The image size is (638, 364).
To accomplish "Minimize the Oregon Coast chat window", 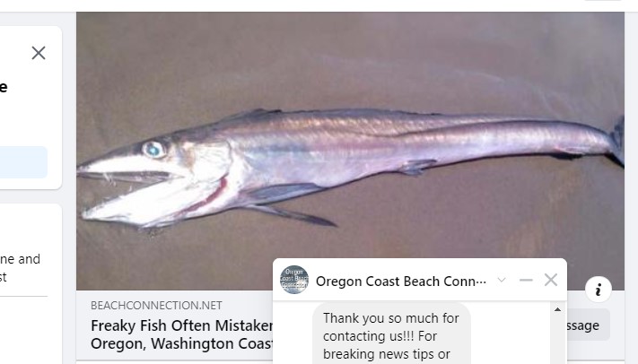I will [526, 280].
